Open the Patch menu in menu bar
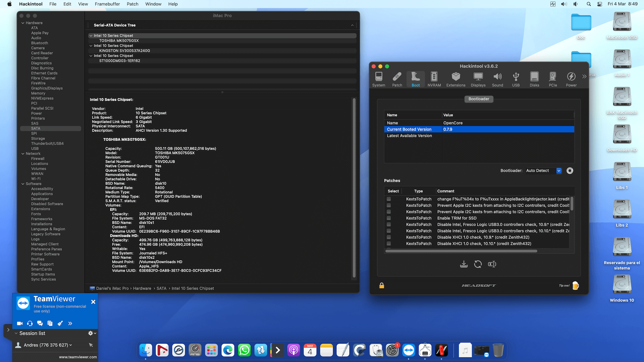The image size is (644, 362). [132, 4]
